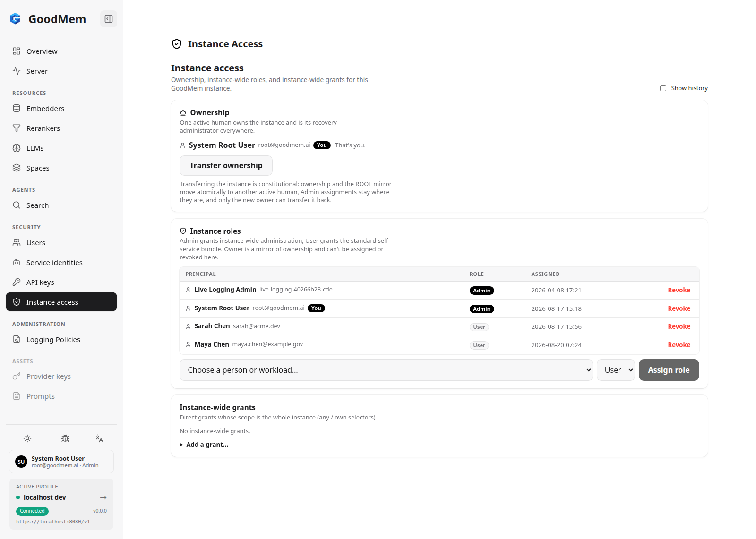Click the date 2026-08-17 15:56

point(556,327)
